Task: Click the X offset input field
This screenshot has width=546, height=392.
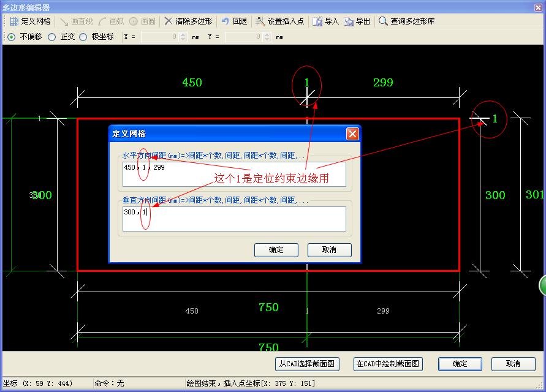Action: 160,37
